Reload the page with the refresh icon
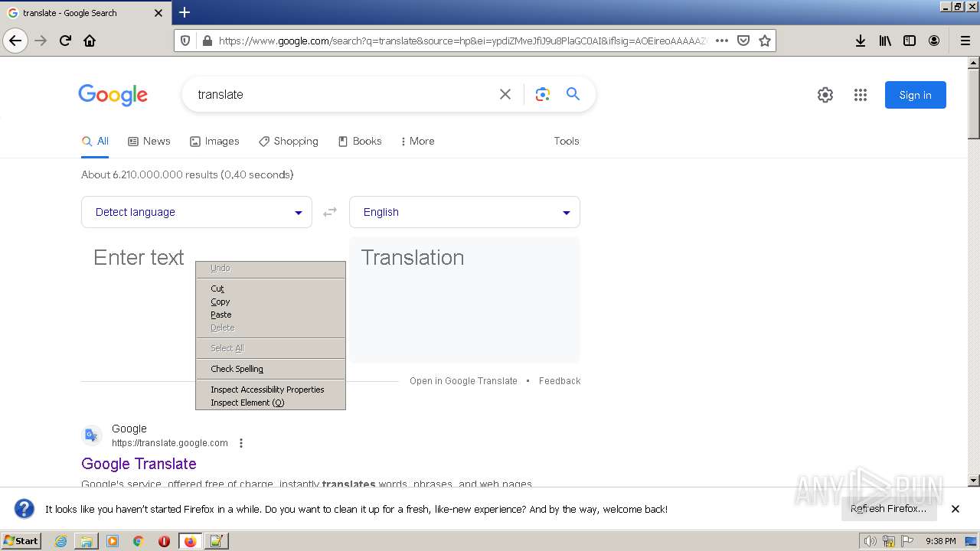The image size is (980, 551). click(65, 41)
